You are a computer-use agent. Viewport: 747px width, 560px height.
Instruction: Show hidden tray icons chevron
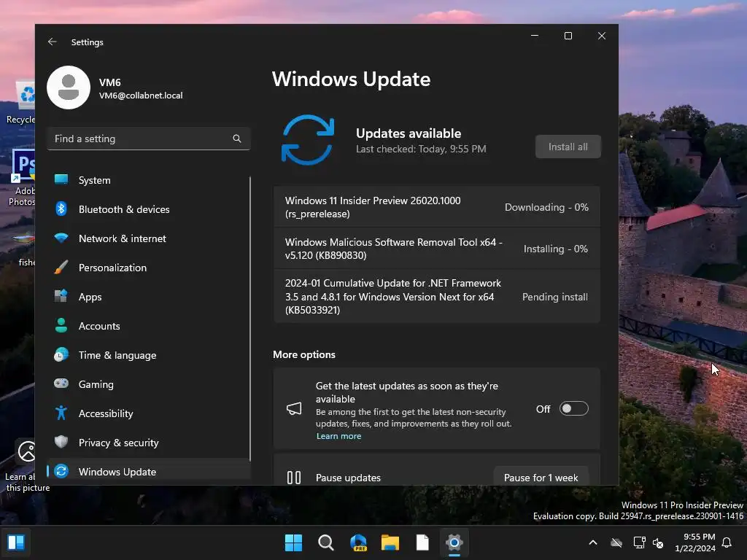[x=593, y=542]
